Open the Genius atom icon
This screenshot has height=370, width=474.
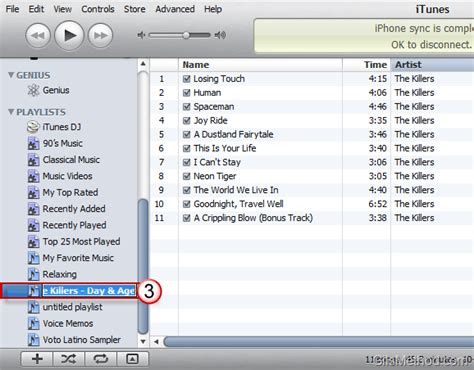pyautogui.click(x=33, y=90)
